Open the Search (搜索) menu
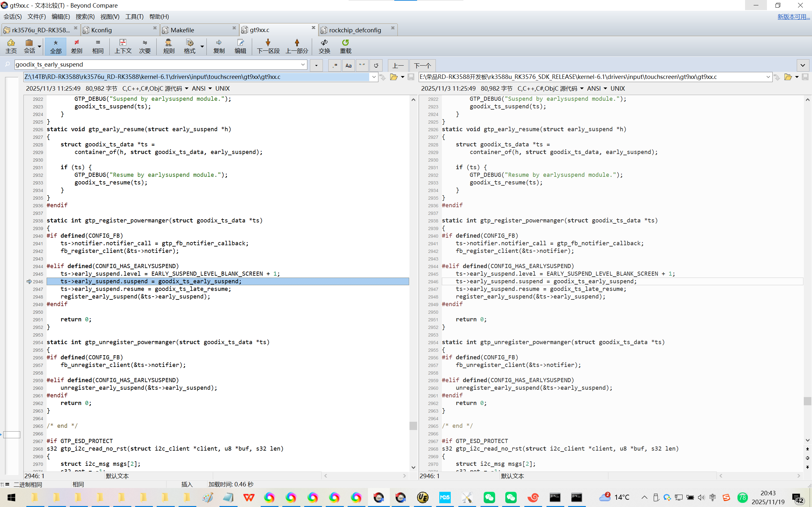The image size is (812, 507). [x=85, y=16]
